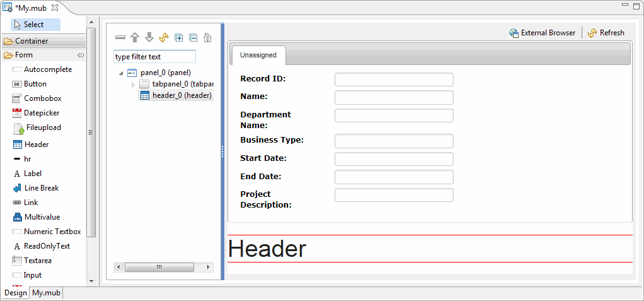Focus the Start Date input field
This screenshot has width=644, height=301.
[394, 159]
